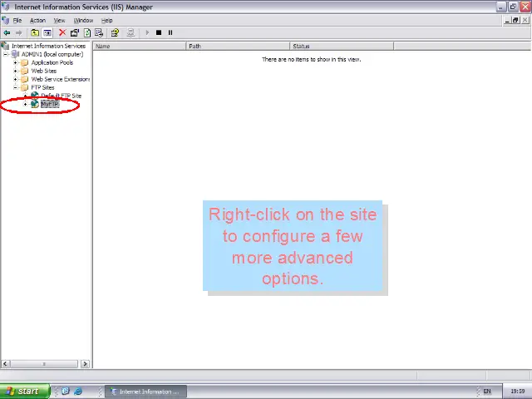Click the Pause item icon
Screen dimensions: 532x399
(x=170, y=32)
